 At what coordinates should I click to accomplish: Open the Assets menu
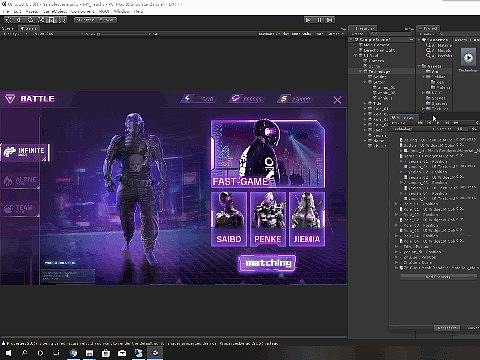click(32, 11)
